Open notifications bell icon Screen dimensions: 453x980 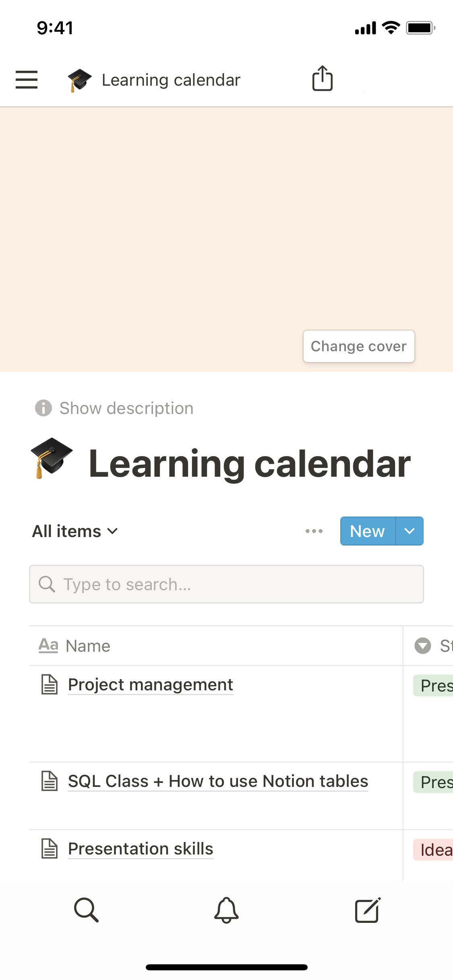tap(226, 910)
